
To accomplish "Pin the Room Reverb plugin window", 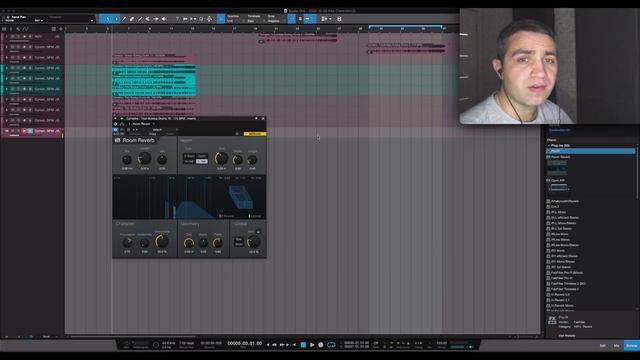I will (256, 118).
